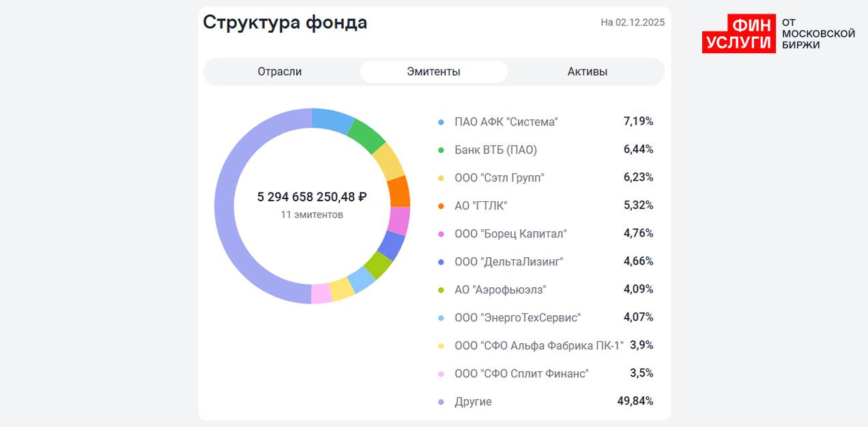Viewport: 868px width, 427px height.
Task: Select the АО "Аэрофьюэлз" legend entry
Action: (500, 290)
